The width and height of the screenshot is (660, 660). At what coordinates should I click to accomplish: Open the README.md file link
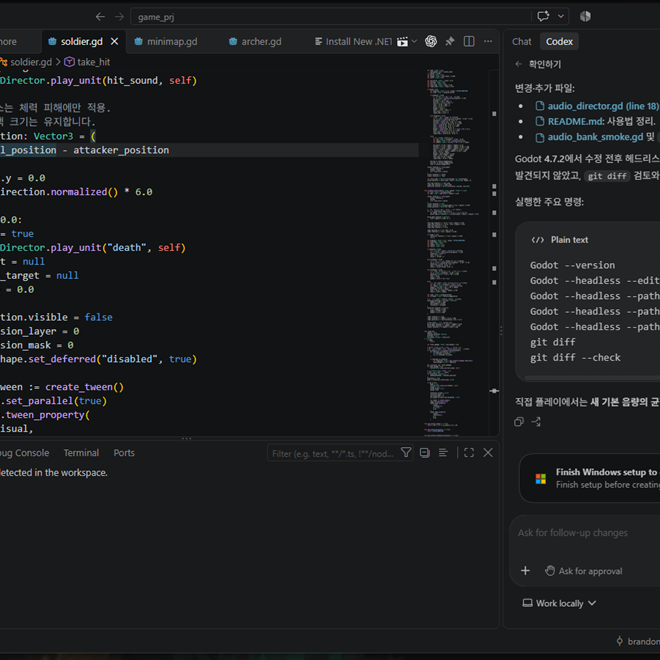pyautogui.click(x=570, y=122)
